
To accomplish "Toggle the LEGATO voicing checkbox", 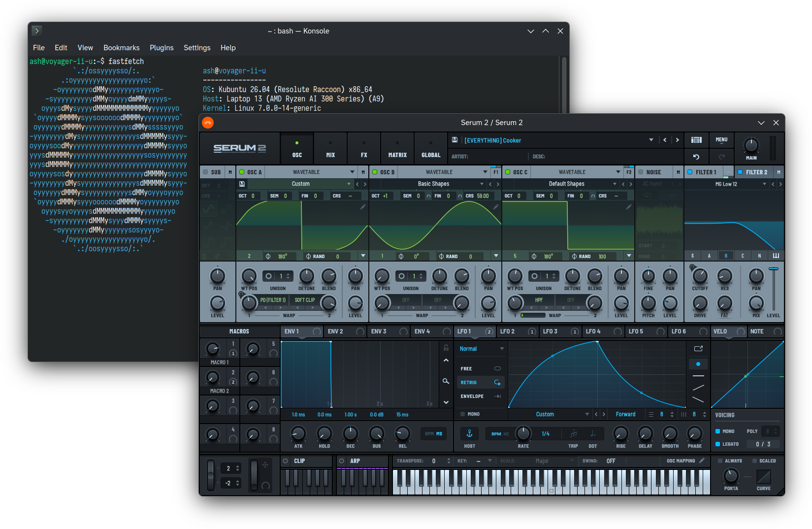I will (x=717, y=444).
